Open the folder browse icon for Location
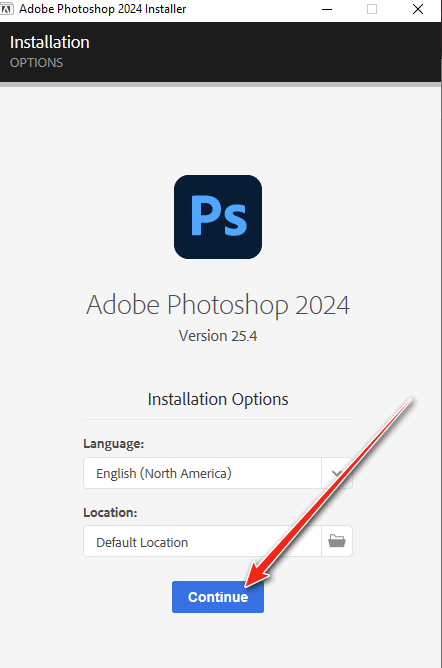This screenshot has height=668, width=442. (x=337, y=541)
